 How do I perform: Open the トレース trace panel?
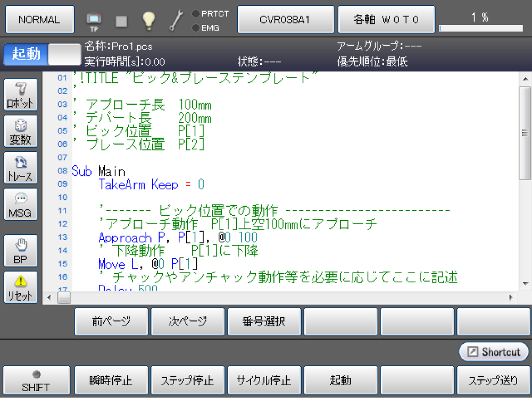pos(21,168)
